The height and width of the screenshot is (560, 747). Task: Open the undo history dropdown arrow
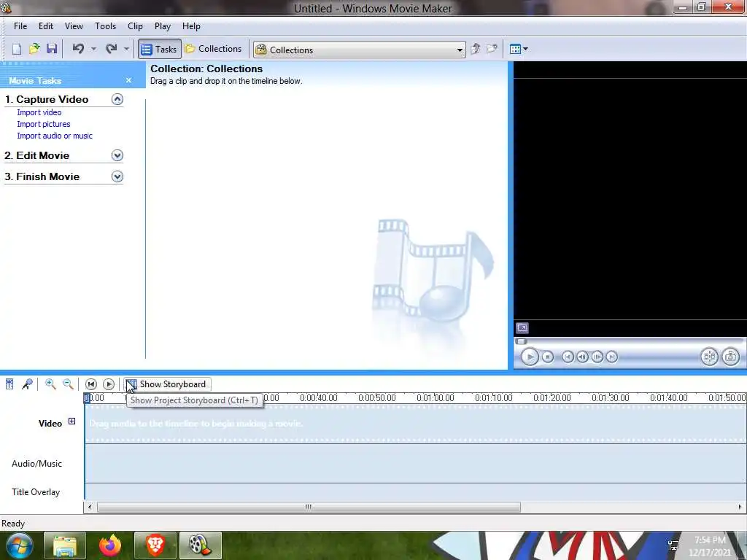tap(93, 49)
